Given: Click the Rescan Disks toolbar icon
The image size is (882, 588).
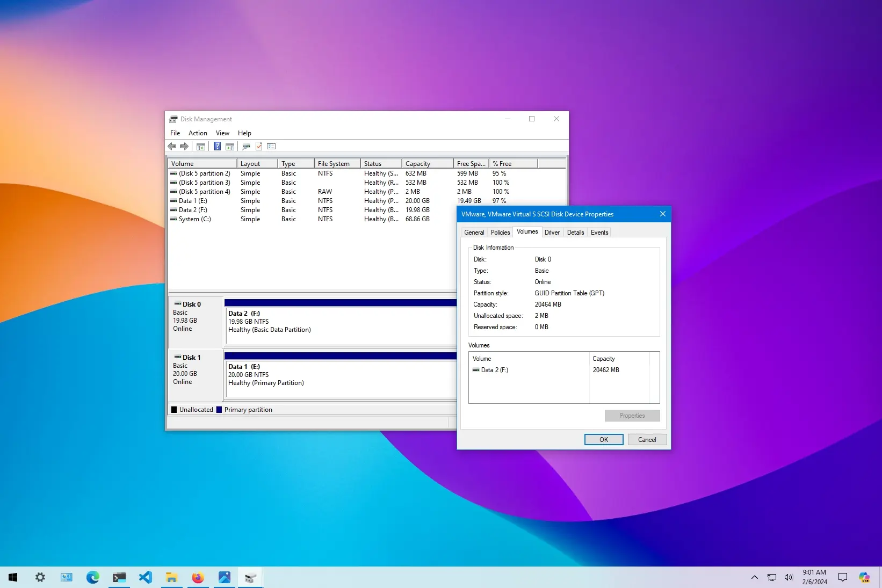Looking at the screenshot, I should pos(247,146).
